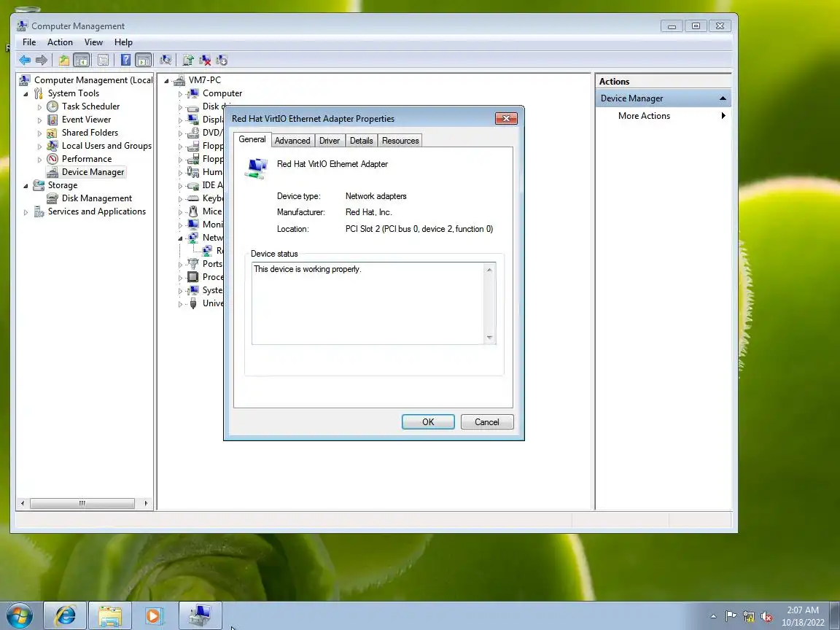Screen dimensions: 840x630
Task: Open Windows Explorer from the taskbar
Action: [110, 615]
